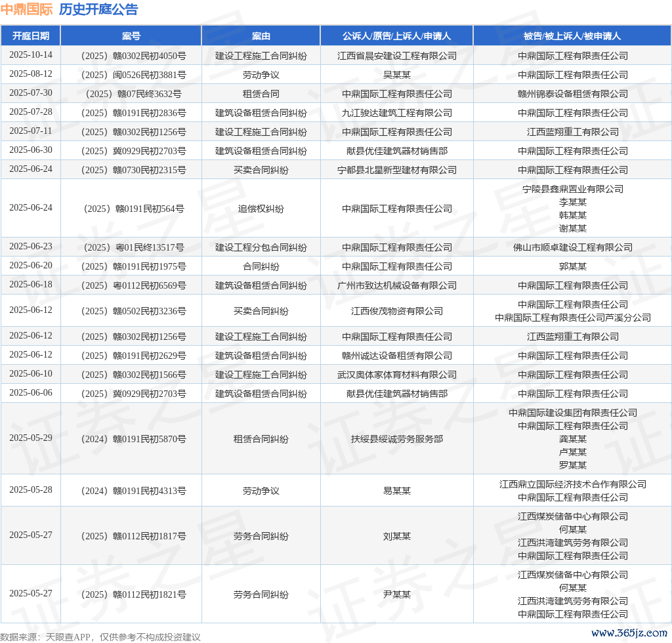The height and width of the screenshot is (643, 672).
Task: Click plaintiff 九江骏达建筑工程有限公司
Action: click(x=396, y=113)
